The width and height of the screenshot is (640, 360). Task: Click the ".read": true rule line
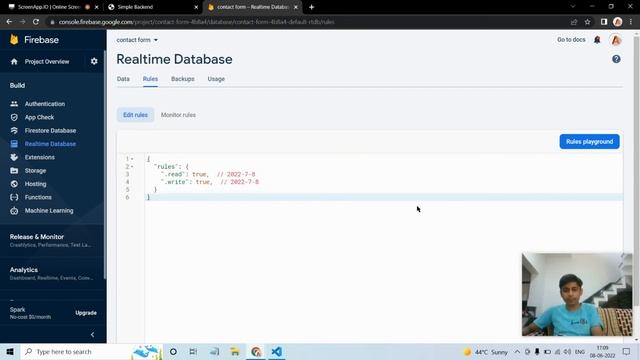[208, 174]
